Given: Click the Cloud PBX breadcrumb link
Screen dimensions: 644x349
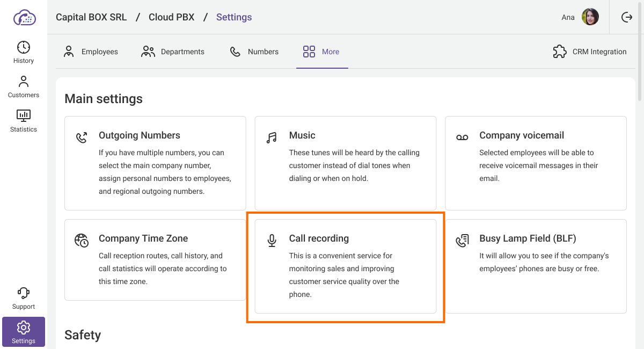Looking at the screenshot, I should [172, 17].
